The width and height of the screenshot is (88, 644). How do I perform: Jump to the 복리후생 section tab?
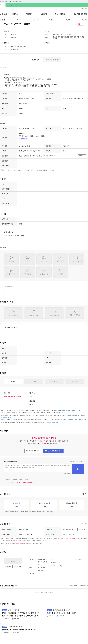52,20
